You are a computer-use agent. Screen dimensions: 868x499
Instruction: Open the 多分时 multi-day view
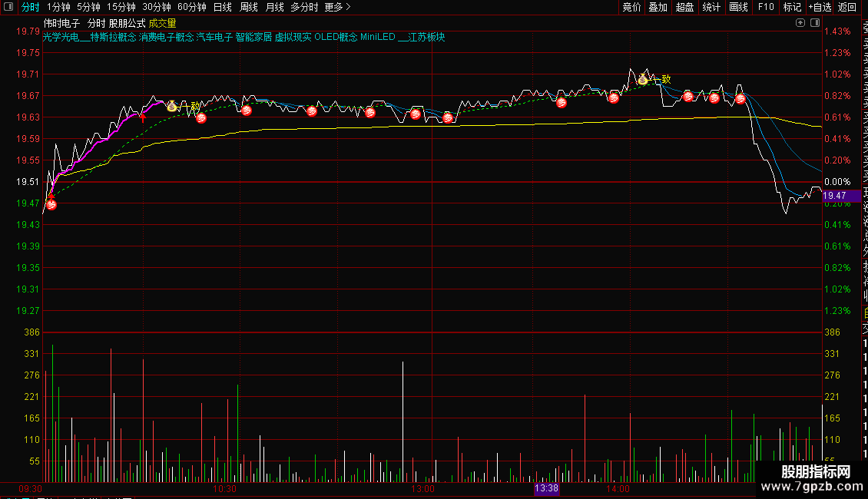point(304,7)
